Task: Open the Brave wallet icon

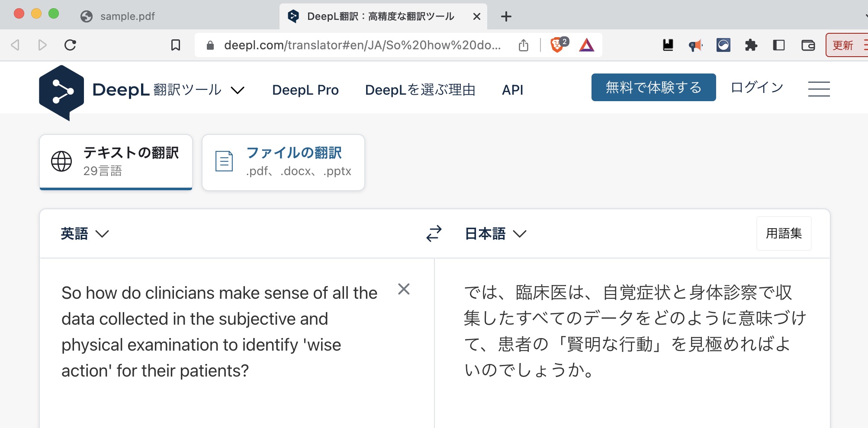Action: (x=808, y=45)
